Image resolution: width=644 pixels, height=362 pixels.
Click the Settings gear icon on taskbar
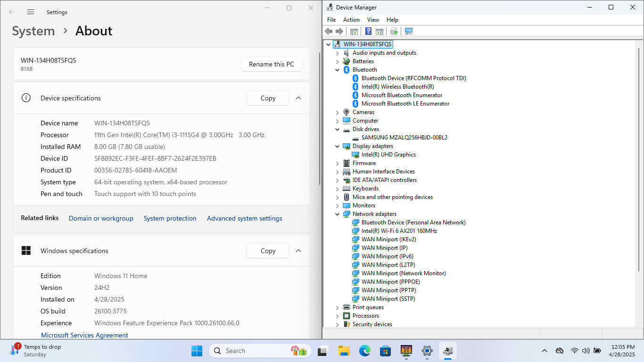click(x=427, y=351)
